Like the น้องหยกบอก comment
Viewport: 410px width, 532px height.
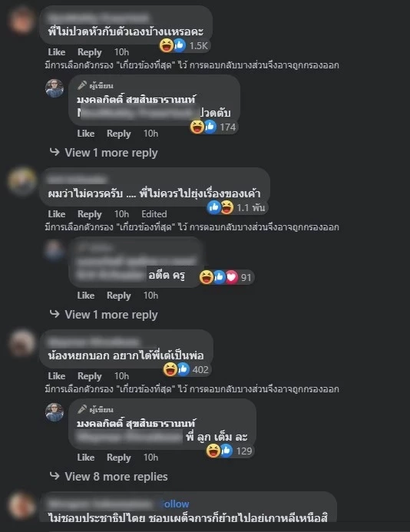click(x=56, y=376)
